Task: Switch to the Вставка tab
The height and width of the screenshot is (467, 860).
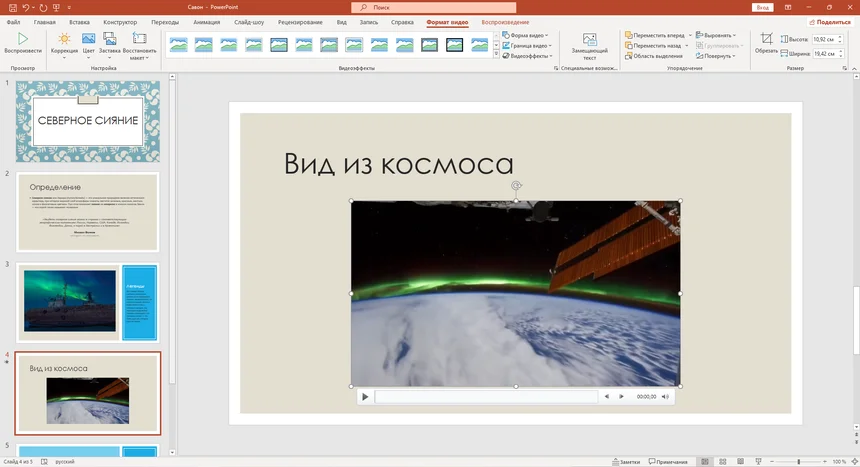Action: (x=80, y=22)
